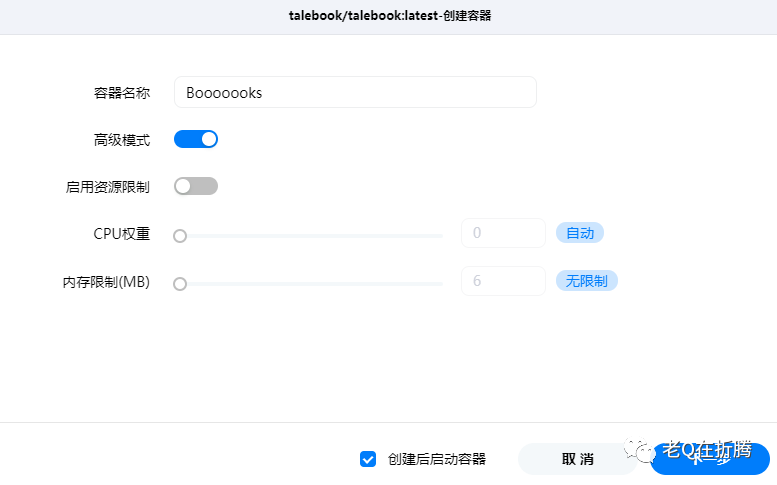The width and height of the screenshot is (777, 485).
Task: Click the memory limit number box showing 6
Action: tap(503, 281)
